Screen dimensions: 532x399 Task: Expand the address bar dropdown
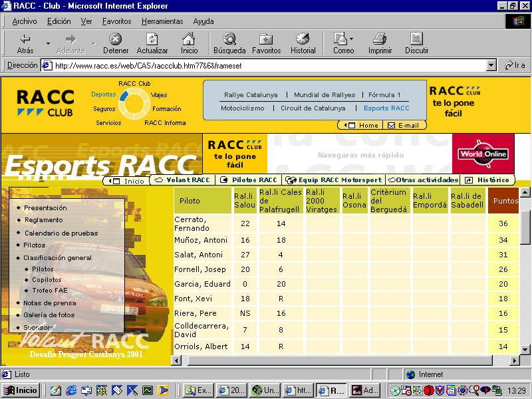click(491, 65)
